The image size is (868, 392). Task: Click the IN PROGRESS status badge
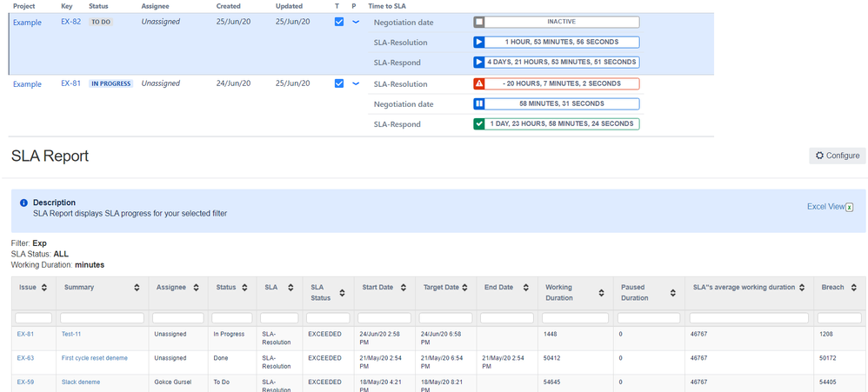pos(110,83)
